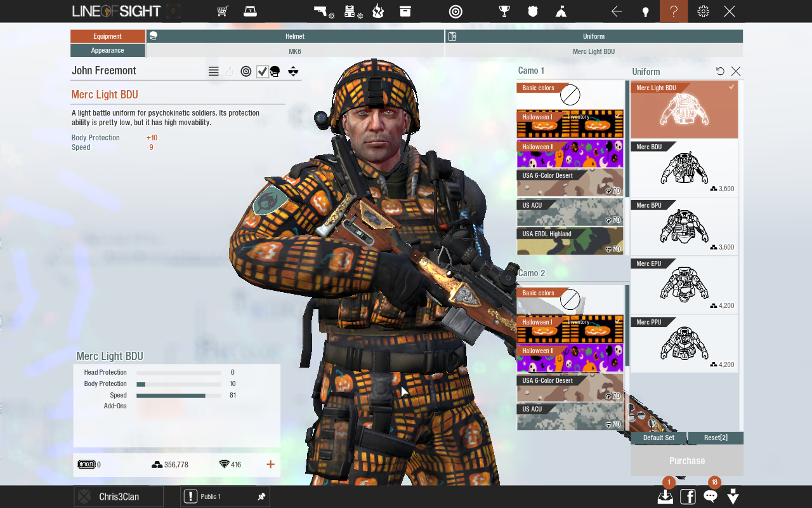Screen dimensions: 812x508
Task: Expand the up-down arrows by character name
Action: tap(292, 72)
